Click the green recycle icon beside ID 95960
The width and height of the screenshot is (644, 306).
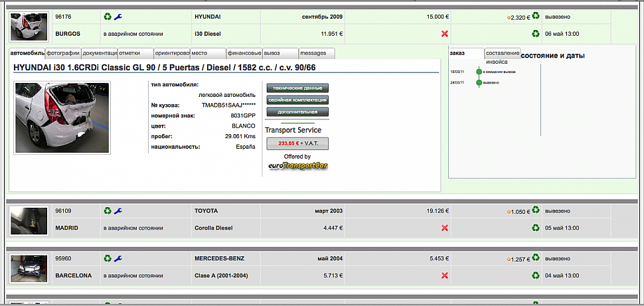[x=107, y=258]
